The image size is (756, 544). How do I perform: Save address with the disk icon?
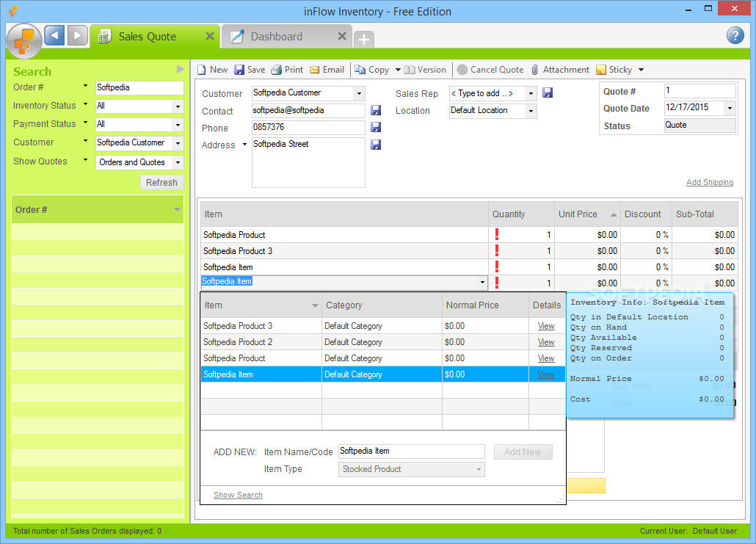pyautogui.click(x=376, y=145)
